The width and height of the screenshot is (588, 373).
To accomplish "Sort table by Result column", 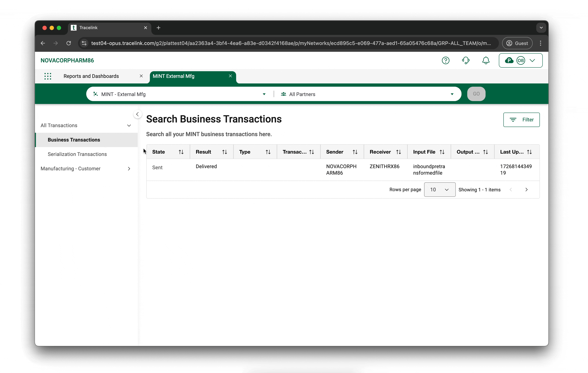I will tap(224, 152).
